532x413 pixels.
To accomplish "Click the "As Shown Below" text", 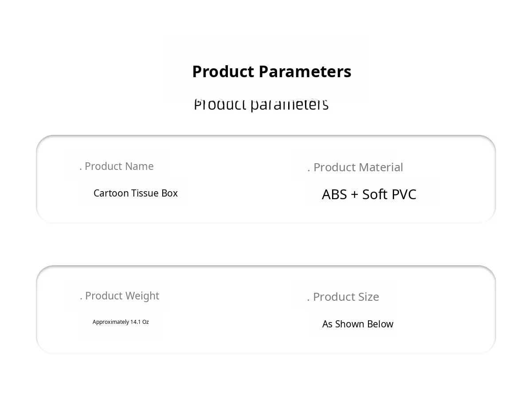I will (x=357, y=324).
